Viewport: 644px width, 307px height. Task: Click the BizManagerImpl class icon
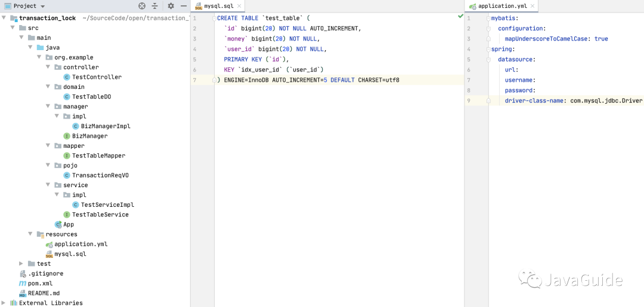76,126
